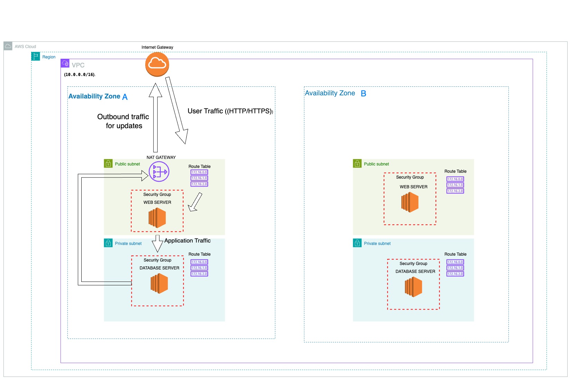Click the AWS Cloud icon in the top corner
Image resolution: width=588 pixels, height=380 pixels.
click(8, 45)
